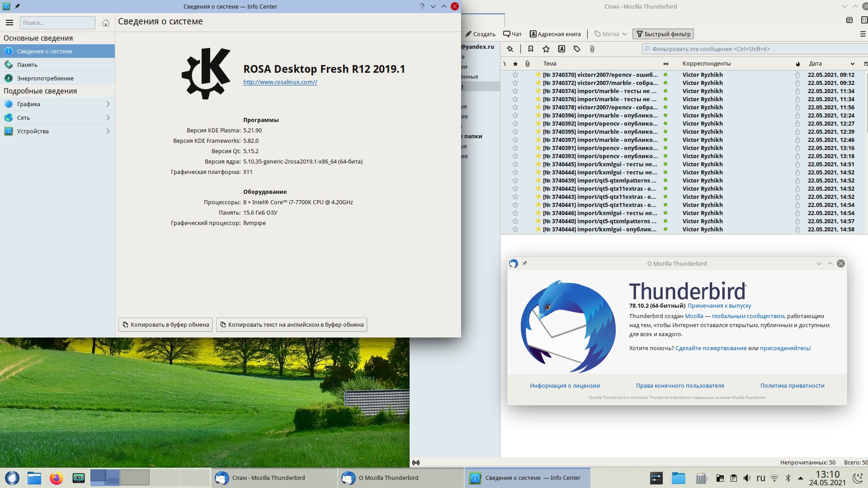This screenshot has height=488, width=868.
Task: Open the Thunderbird hamburger application menu
Action: pyautogui.click(x=862, y=34)
